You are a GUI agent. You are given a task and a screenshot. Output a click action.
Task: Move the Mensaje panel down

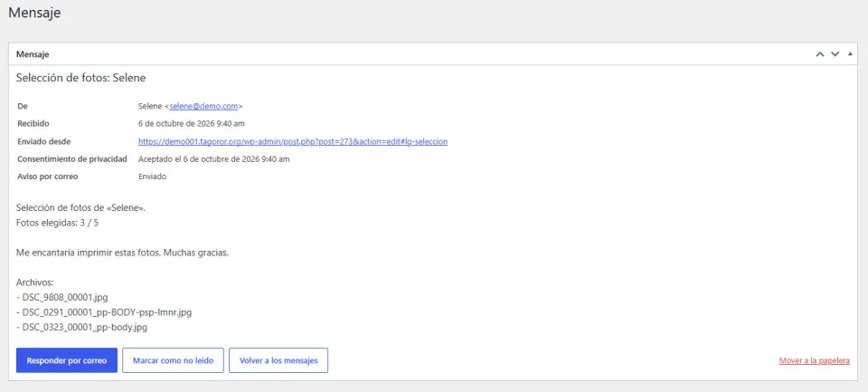[x=835, y=53]
